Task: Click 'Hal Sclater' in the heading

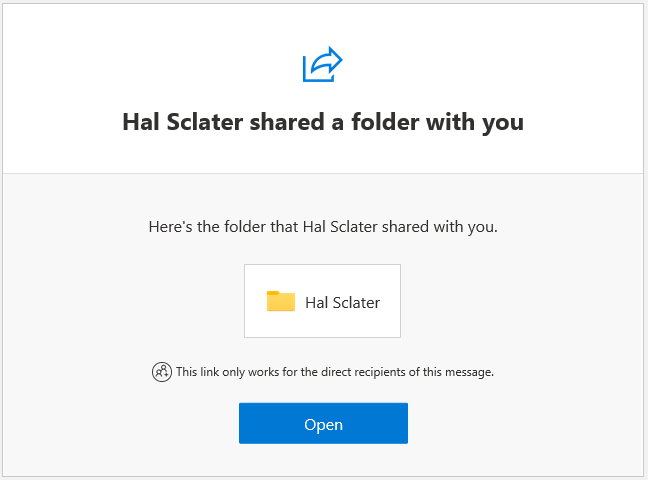Action: coord(183,122)
